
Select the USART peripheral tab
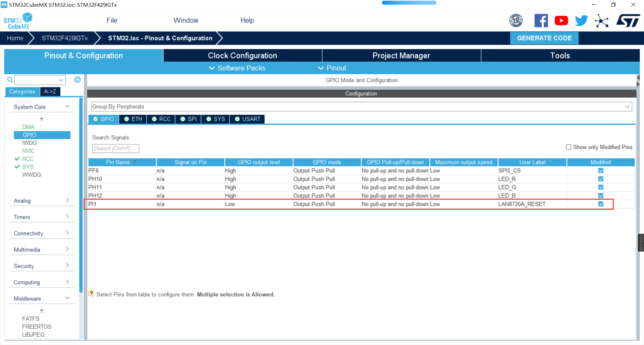click(x=248, y=119)
